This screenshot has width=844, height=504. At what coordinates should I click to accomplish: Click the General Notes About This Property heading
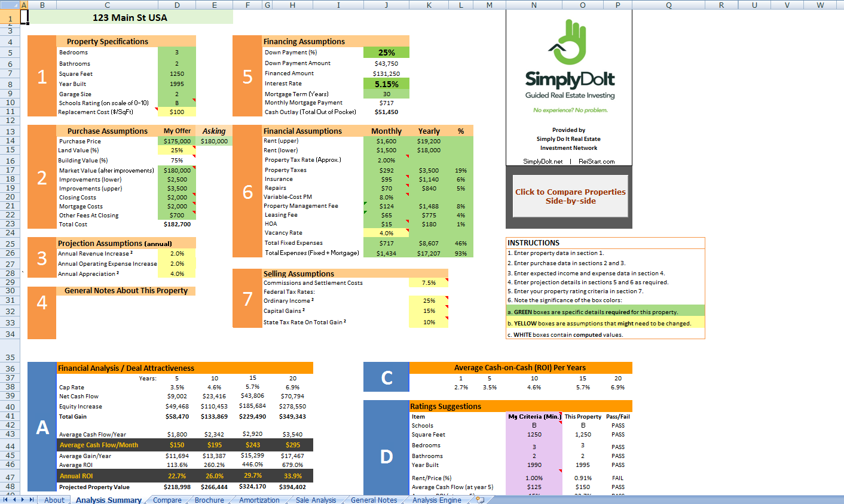tap(126, 291)
